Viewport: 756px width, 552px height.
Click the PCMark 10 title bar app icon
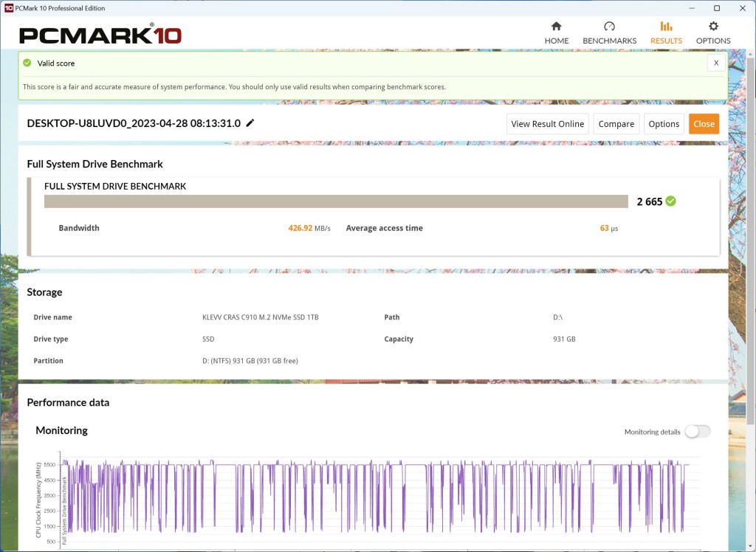tap(9, 7)
